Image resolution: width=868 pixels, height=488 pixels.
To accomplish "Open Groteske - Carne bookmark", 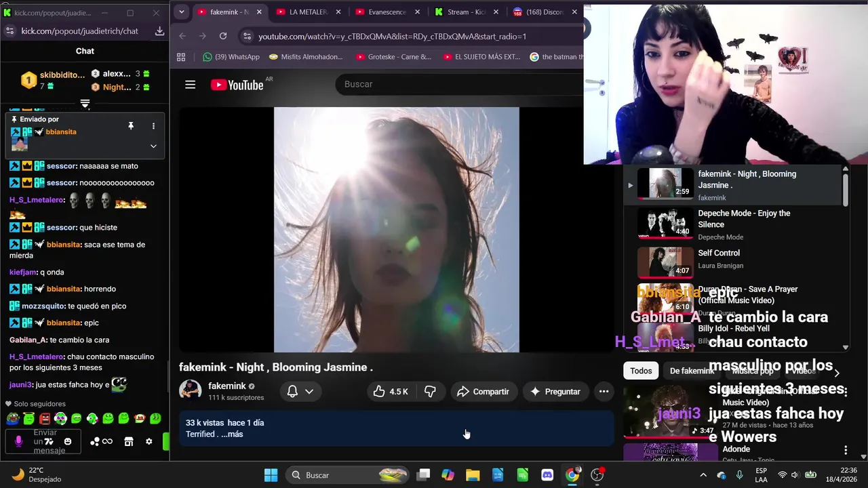I will (393, 57).
